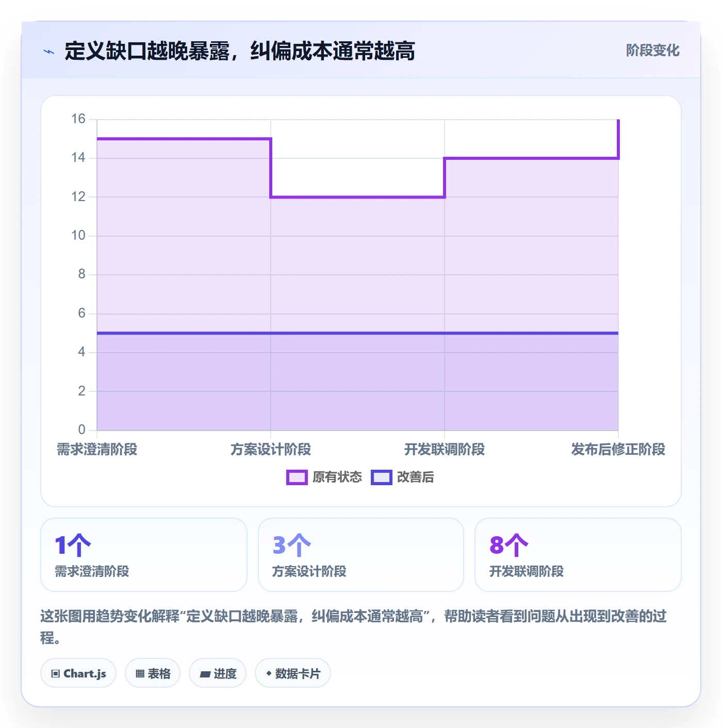
Task: Select the 进度 tag chip
Action: pyautogui.click(x=218, y=673)
